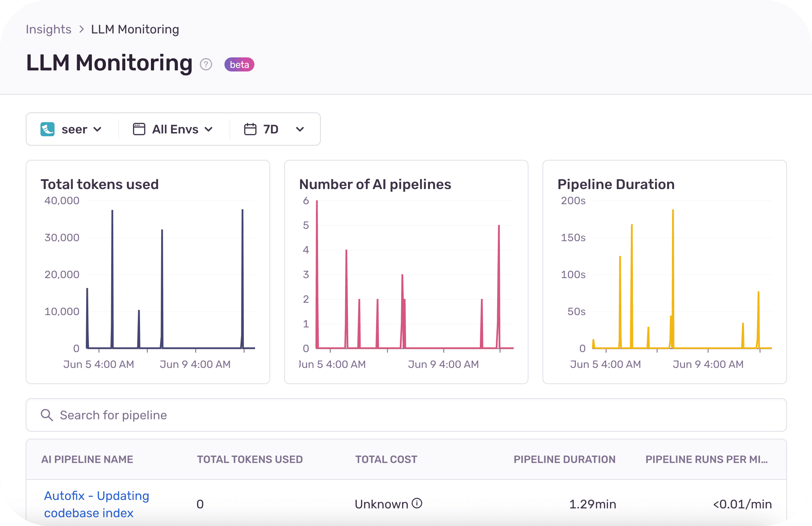Click the 150s axis label

coord(573,238)
